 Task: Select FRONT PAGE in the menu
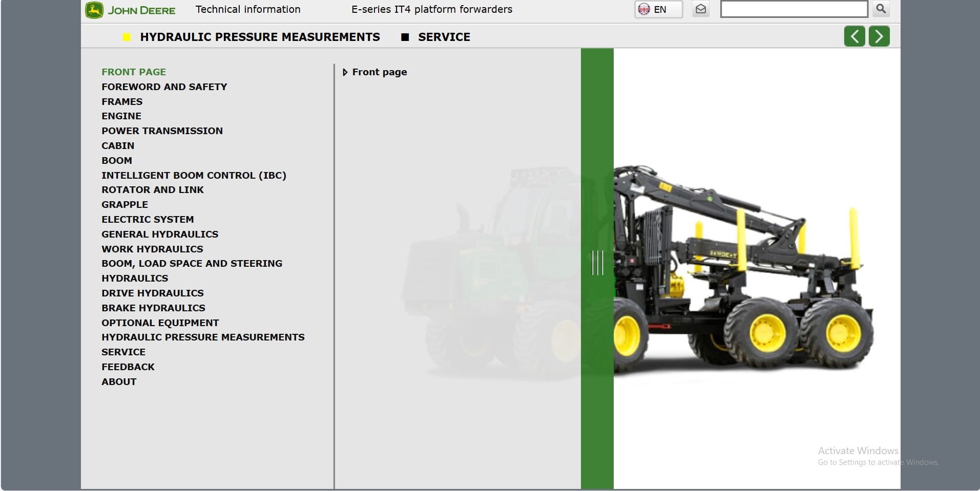pyautogui.click(x=134, y=72)
